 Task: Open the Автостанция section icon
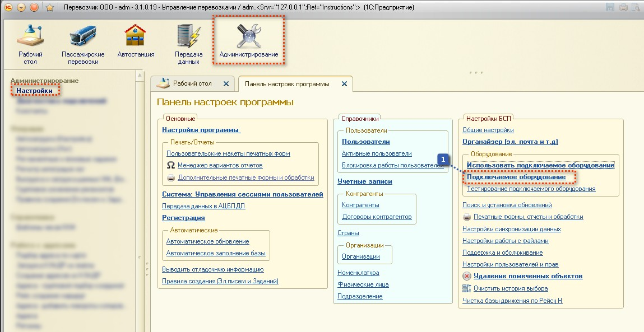tap(136, 35)
